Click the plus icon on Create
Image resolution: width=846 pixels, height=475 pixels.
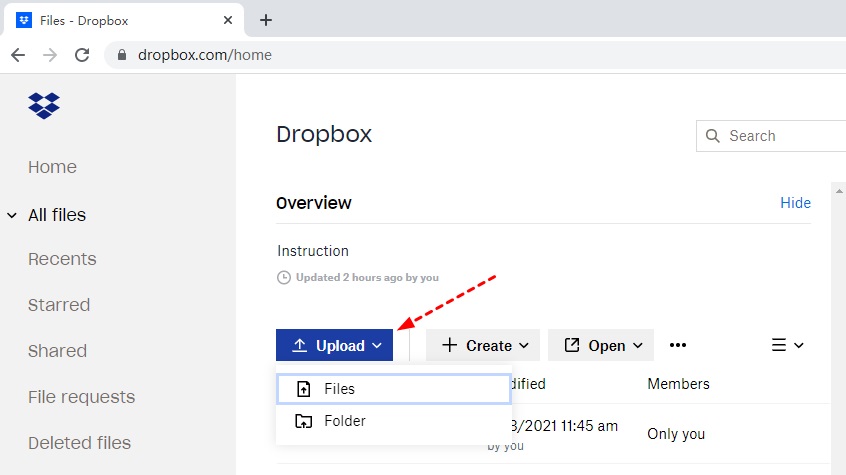click(x=449, y=345)
